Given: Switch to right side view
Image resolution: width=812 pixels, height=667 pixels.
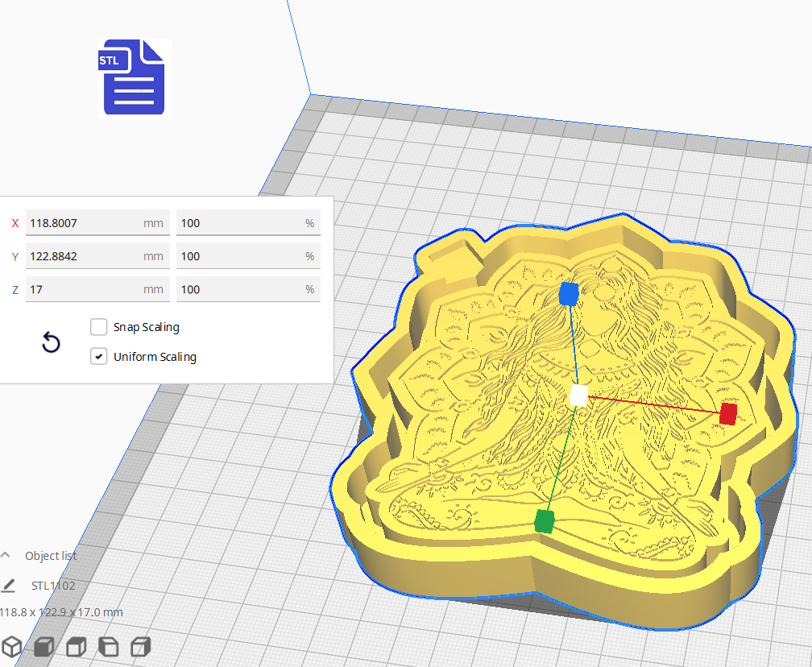Looking at the screenshot, I should tap(141, 646).
